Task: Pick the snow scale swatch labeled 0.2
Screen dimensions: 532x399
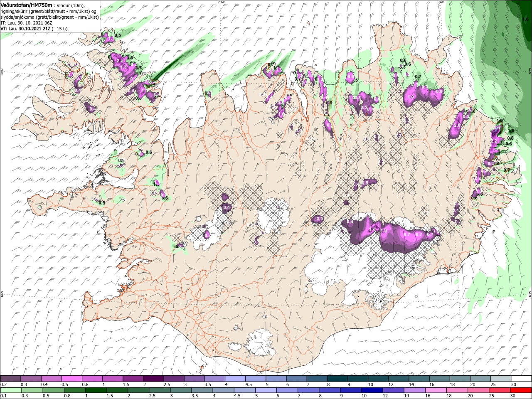Action: coord(10,379)
